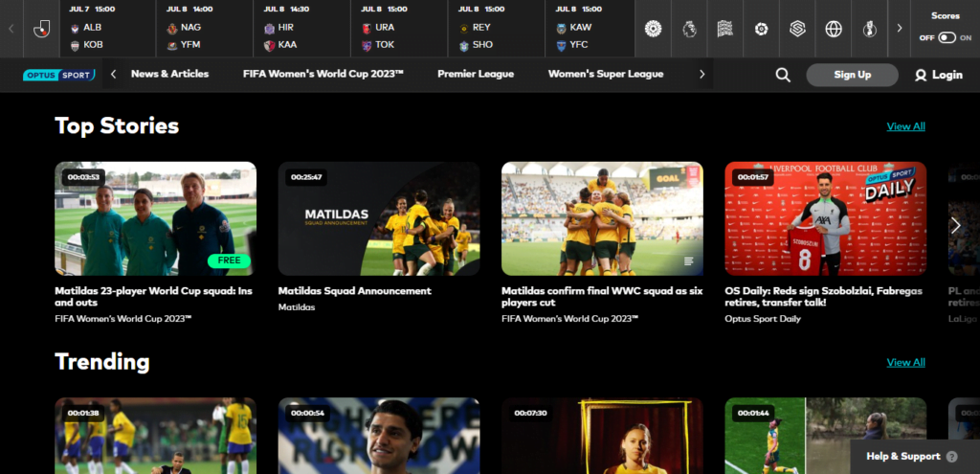Advance the Top Stories carousel to the right
The height and width of the screenshot is (474, 980).
pyautogui.click(x=955, y=226)
